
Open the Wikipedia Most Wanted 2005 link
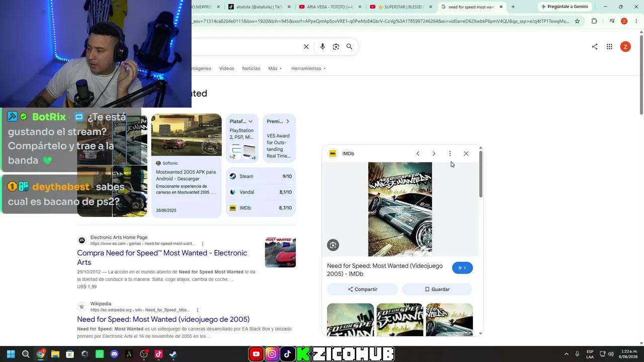coord(164,319)
